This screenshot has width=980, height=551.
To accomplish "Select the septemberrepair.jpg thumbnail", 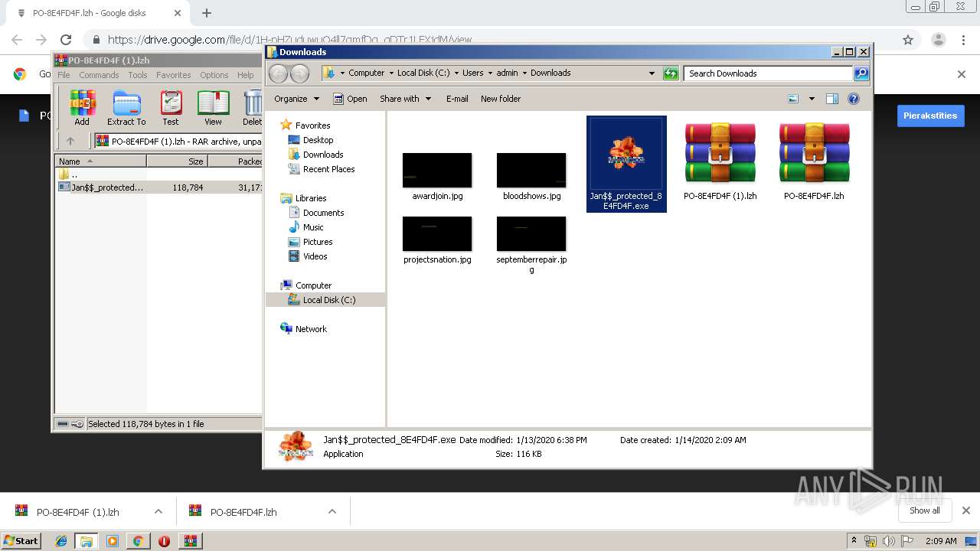I will [x=531, y=234].
